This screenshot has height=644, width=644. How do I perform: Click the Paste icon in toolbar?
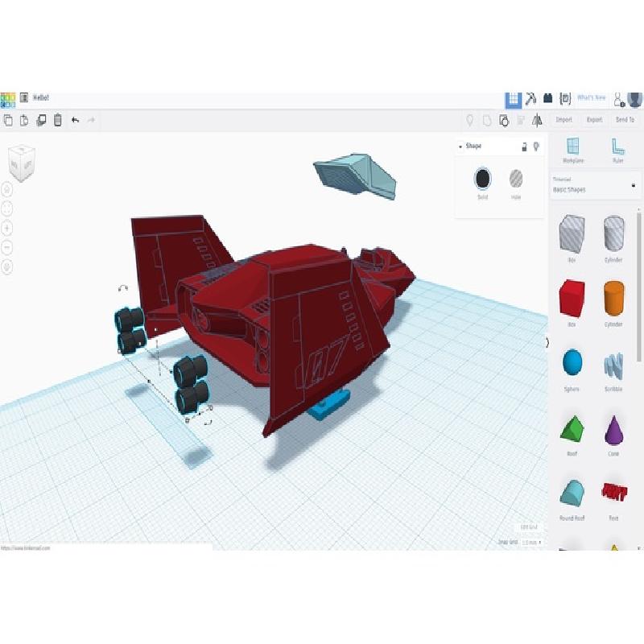(24, 120)
